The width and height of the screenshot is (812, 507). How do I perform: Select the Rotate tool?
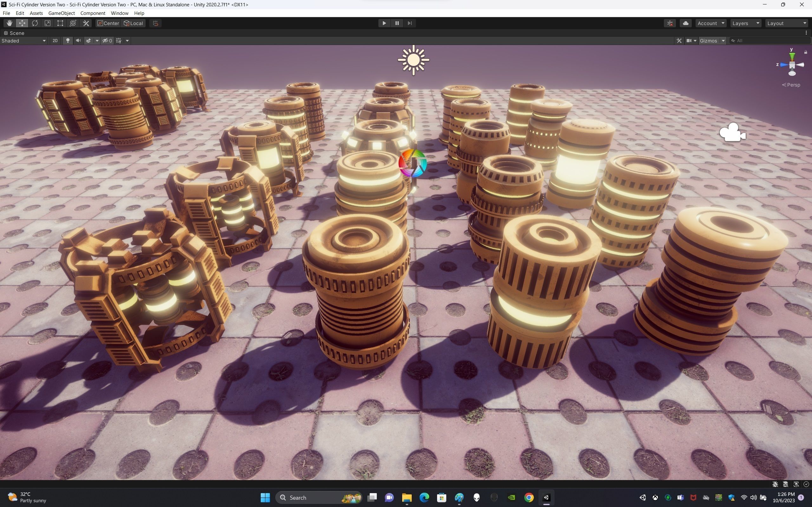pos(35,23)
